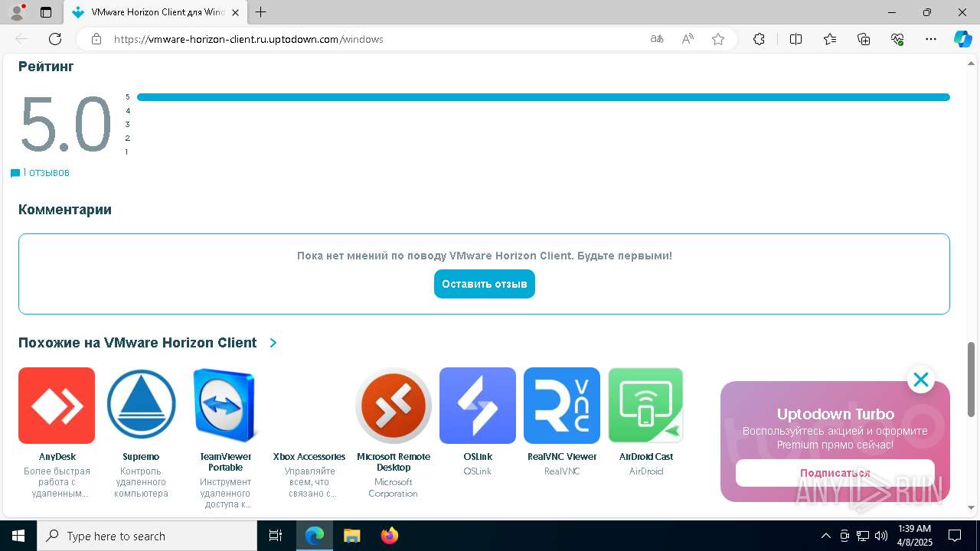Open the taskbar clock and date
Image resolution: width=980 pixels, height=551 pixels.
pos(914,536)
